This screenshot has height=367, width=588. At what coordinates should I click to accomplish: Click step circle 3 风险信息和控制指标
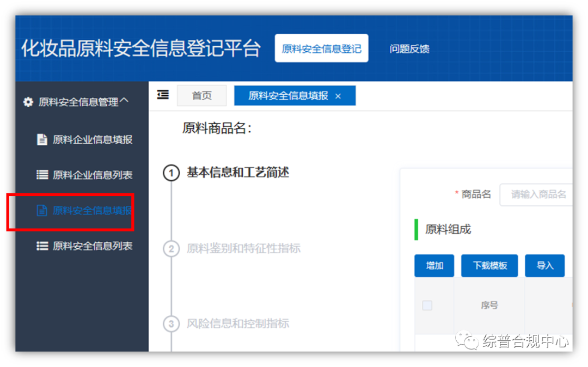coord(171,324)
